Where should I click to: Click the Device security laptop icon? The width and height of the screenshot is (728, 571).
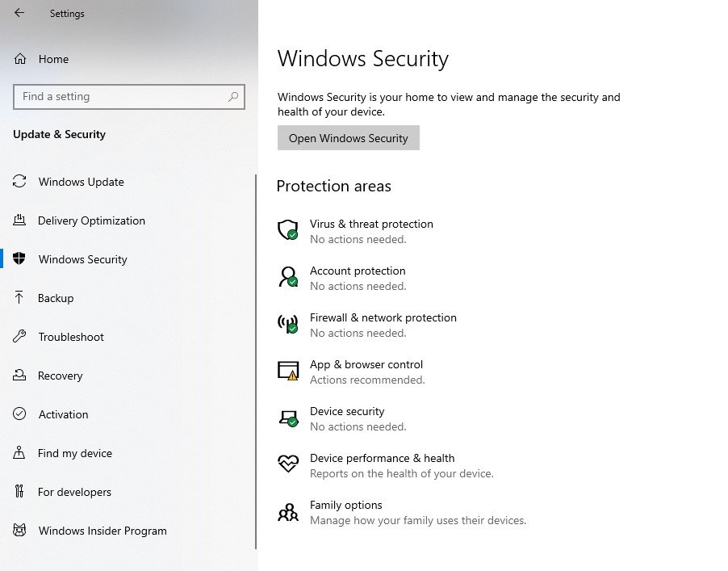[x=287, y=418]
